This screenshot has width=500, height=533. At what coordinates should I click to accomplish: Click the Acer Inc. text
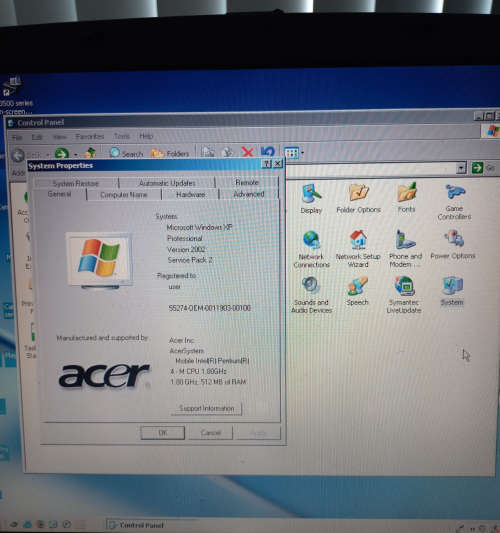182,340
